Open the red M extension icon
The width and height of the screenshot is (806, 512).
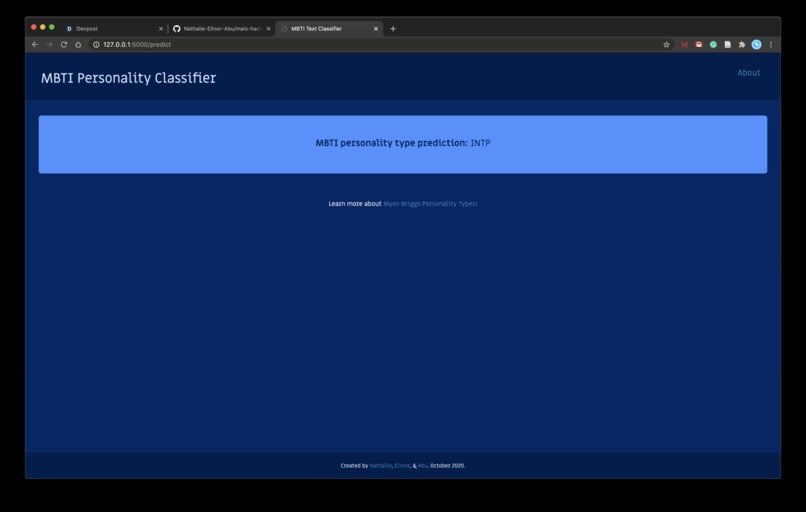[x=684, y=45]
